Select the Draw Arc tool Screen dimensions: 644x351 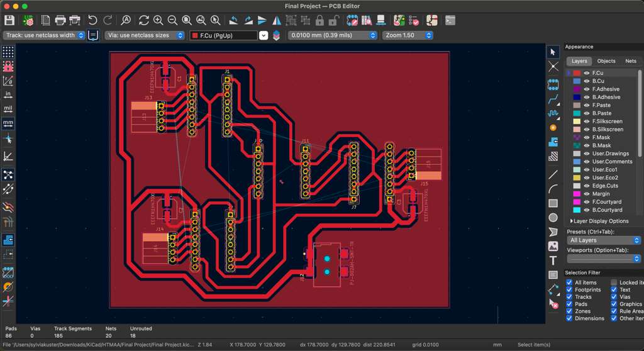point(553,189)
